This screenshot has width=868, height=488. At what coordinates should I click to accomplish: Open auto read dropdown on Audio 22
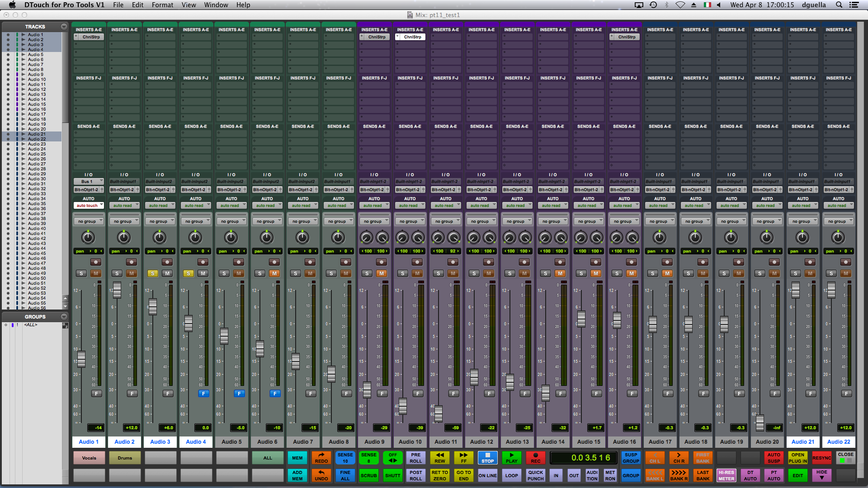[839, 206]
